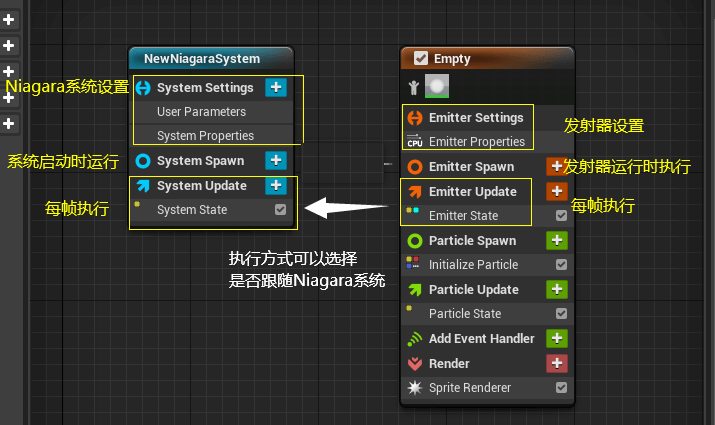Click the Empty emitter name label

click(452, 59)
